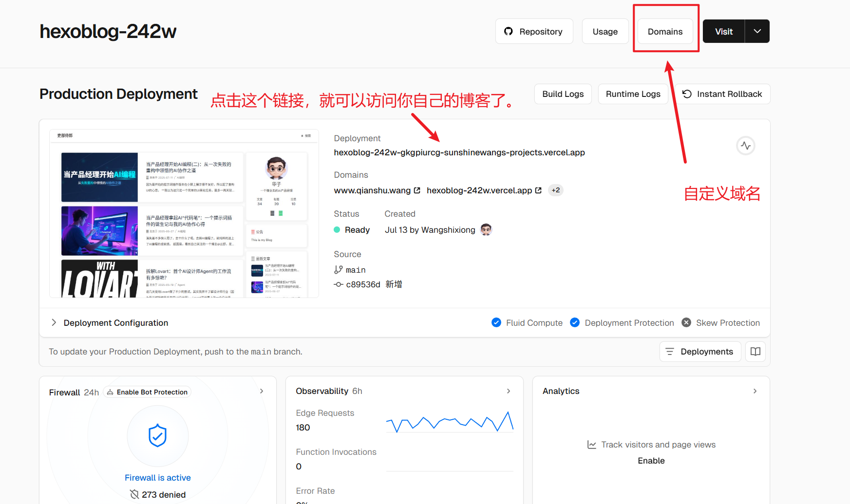Open the Repository button with GitHub icon
This screenshot has width=850, height=504.
pyautogui.click(x=534, y=31)
